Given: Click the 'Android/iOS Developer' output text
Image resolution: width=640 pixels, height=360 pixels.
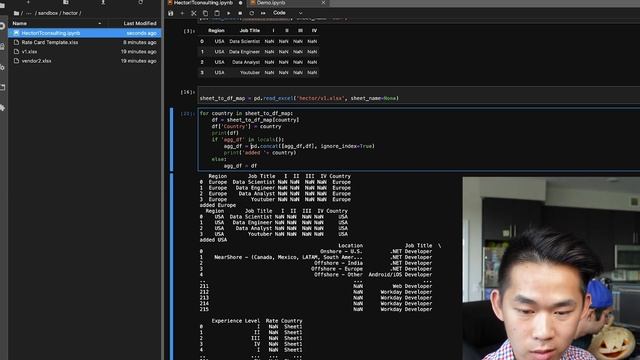Looking at the screenshot, I should [400, 275].
